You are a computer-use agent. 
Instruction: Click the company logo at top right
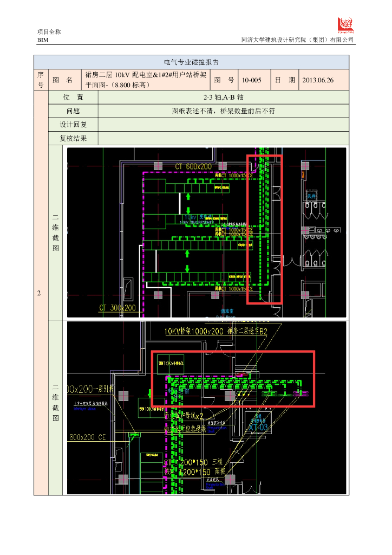(x=345, y=25)
